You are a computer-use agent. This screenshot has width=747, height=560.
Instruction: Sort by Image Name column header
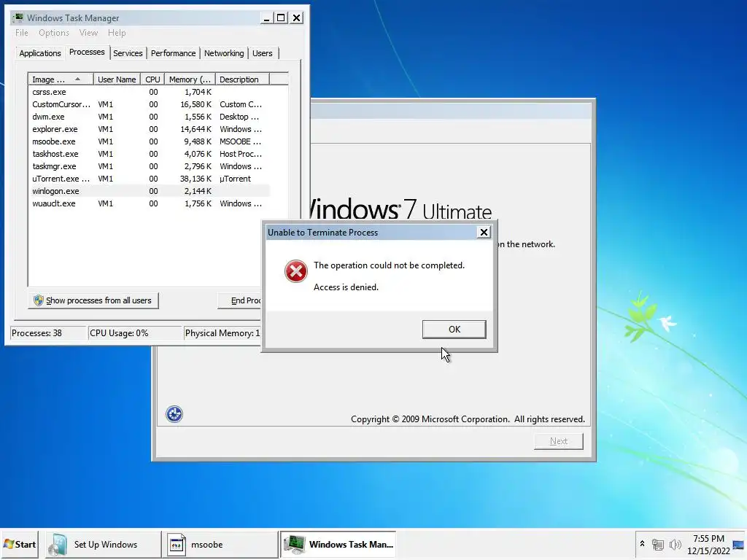(61, 79)
